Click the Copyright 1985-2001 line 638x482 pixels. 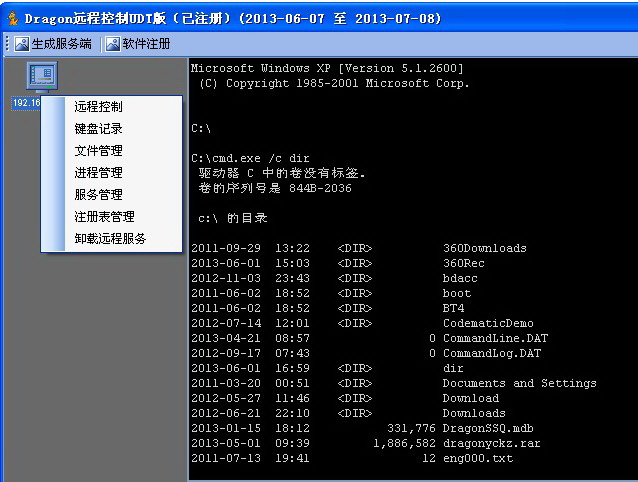(x=334, y=83)
